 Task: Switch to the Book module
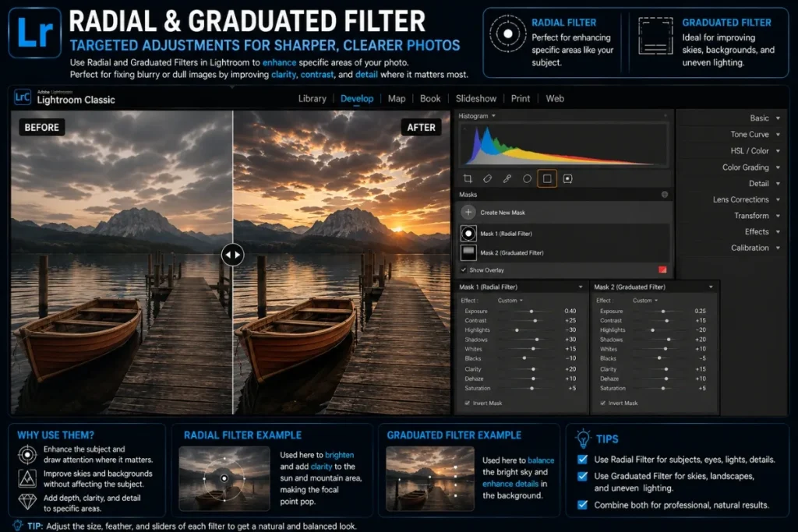(430, 99)
